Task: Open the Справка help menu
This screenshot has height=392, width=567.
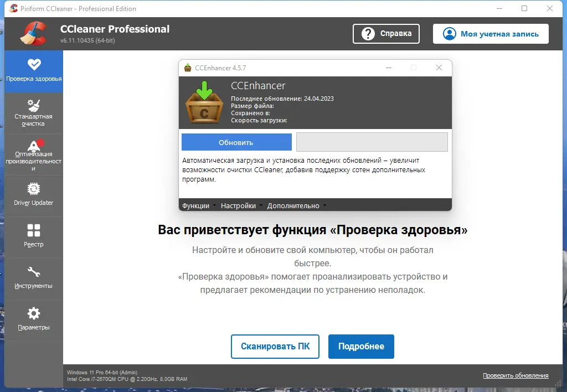Action: 386,33
